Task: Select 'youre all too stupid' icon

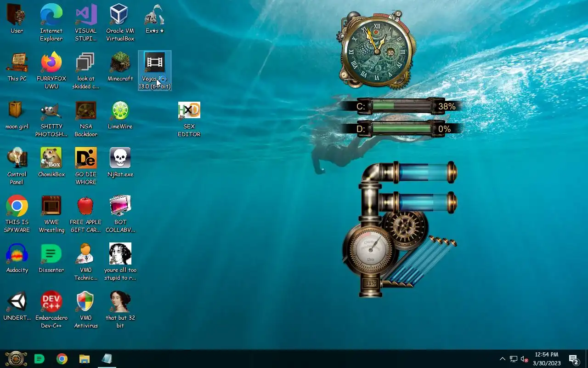Action: point(120,262)
